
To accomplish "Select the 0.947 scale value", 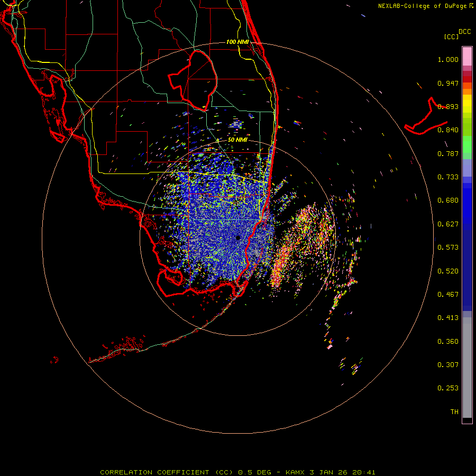I will 448,83.
